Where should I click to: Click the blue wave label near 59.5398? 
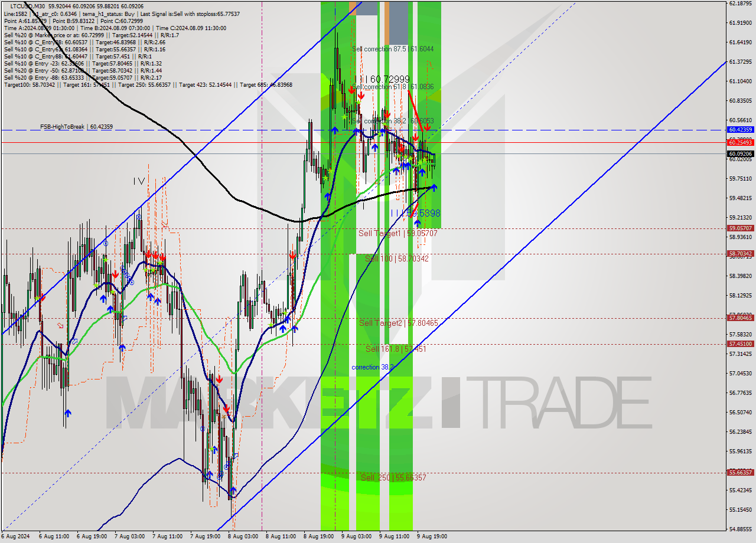click(416, 213)
